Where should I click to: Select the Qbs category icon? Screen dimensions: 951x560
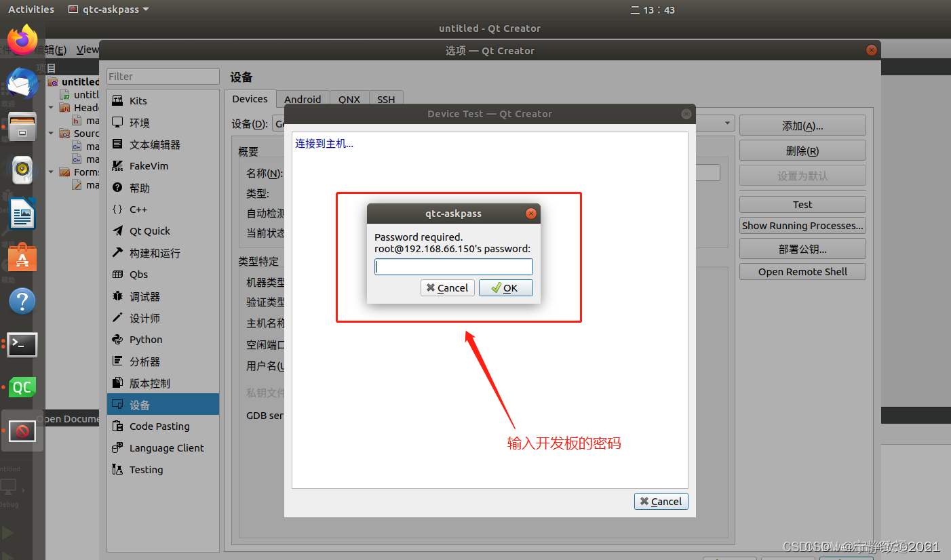[117, 275]
